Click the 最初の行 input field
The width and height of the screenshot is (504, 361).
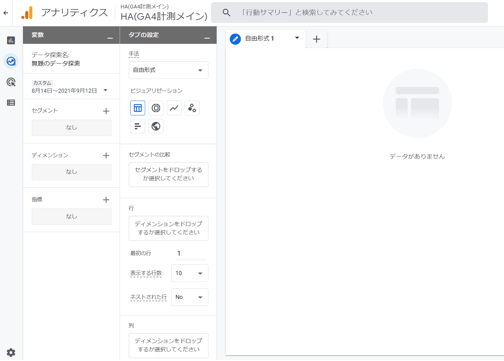coord(191,253)
